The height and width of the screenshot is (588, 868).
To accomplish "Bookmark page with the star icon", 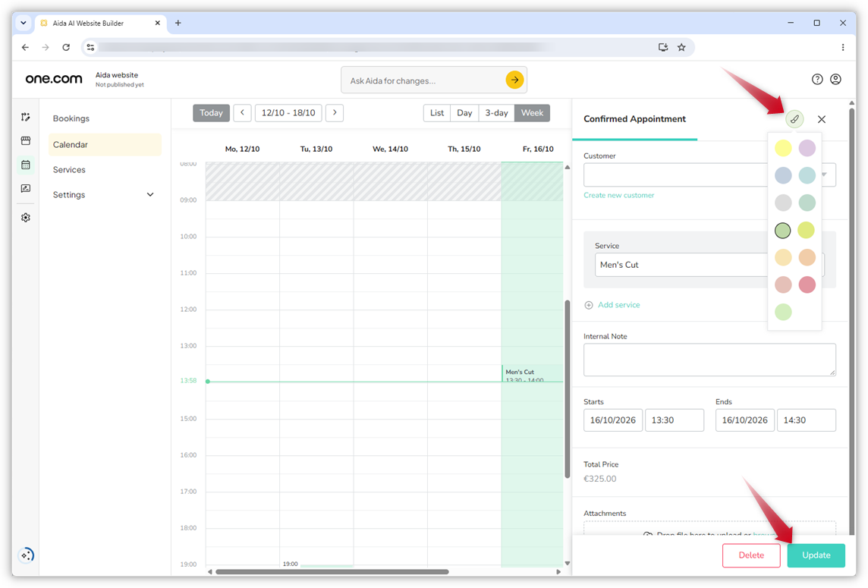I will 681,48.
